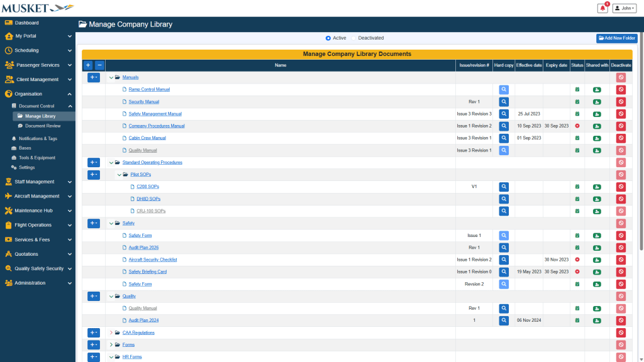
Task: Open the notifications bell icon
Action: [x=602, y=8]
